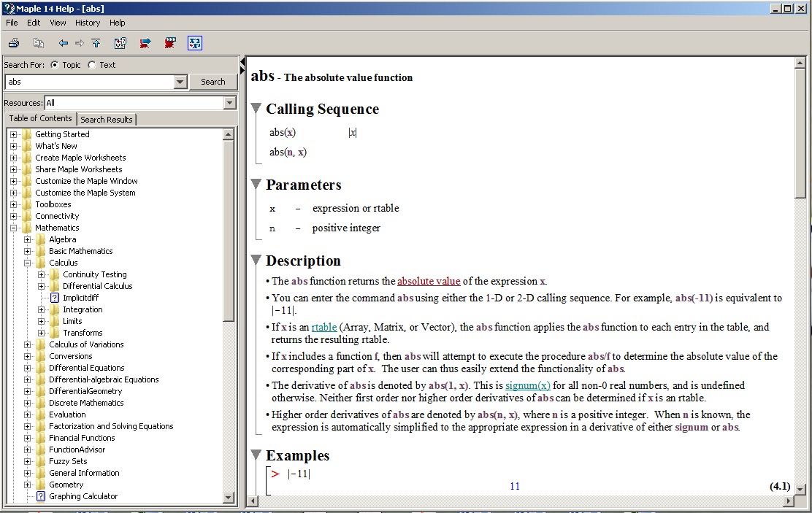Select Continuity Testing in the tree

coord(95,274)
